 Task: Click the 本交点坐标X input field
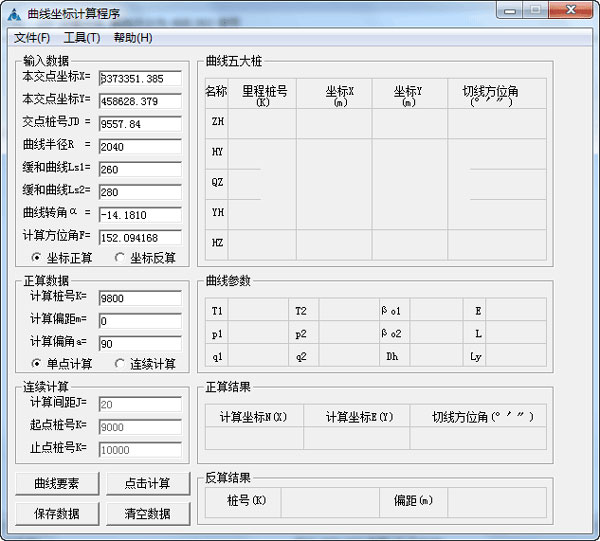(x=139, y=78)
